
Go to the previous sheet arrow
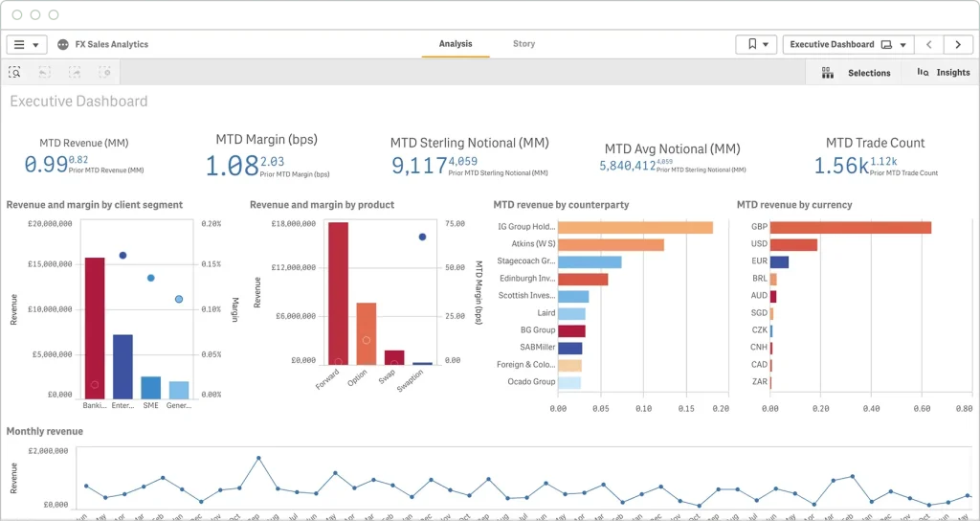point(928,45)
